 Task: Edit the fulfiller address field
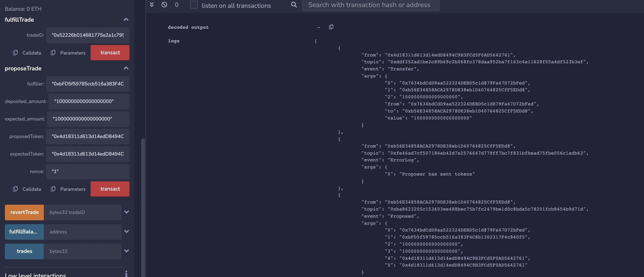pyautogui.click(x=88, y=84)
